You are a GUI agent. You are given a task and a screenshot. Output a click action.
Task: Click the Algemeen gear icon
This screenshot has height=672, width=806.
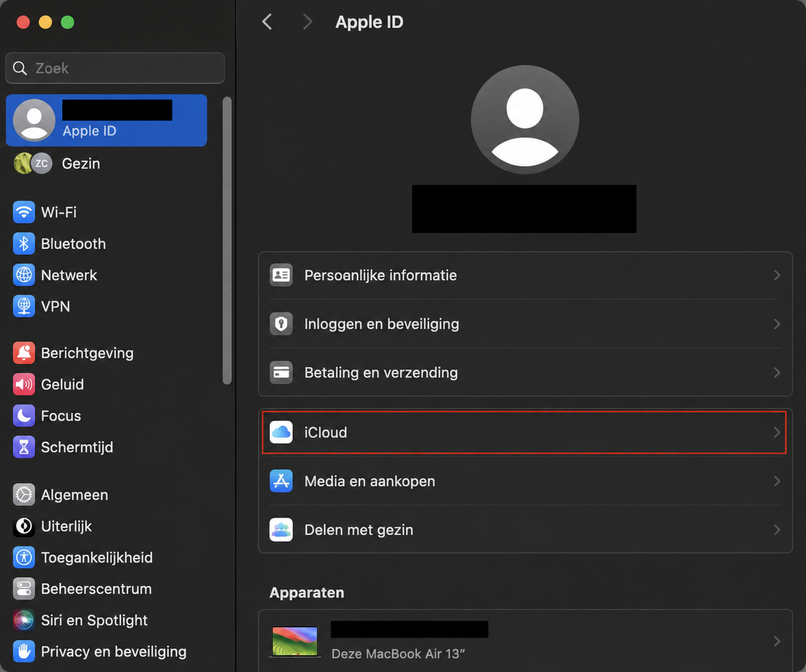(x=24, y=495)
